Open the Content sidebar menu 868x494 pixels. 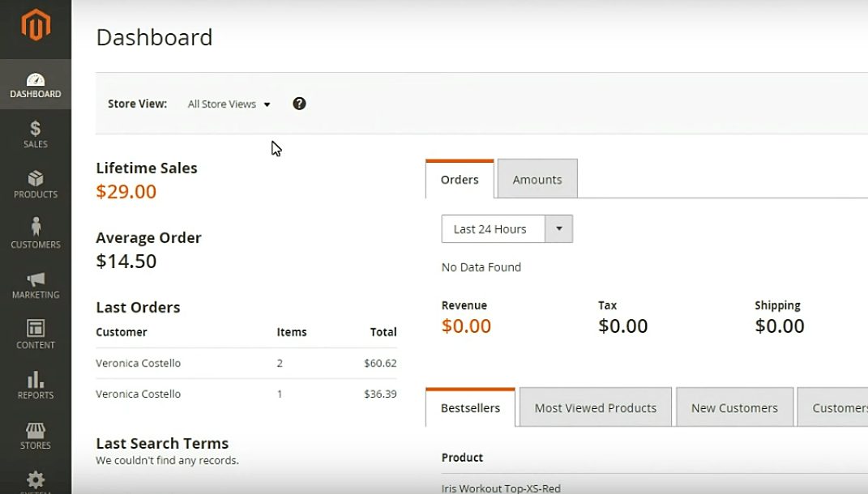(36, 334)
